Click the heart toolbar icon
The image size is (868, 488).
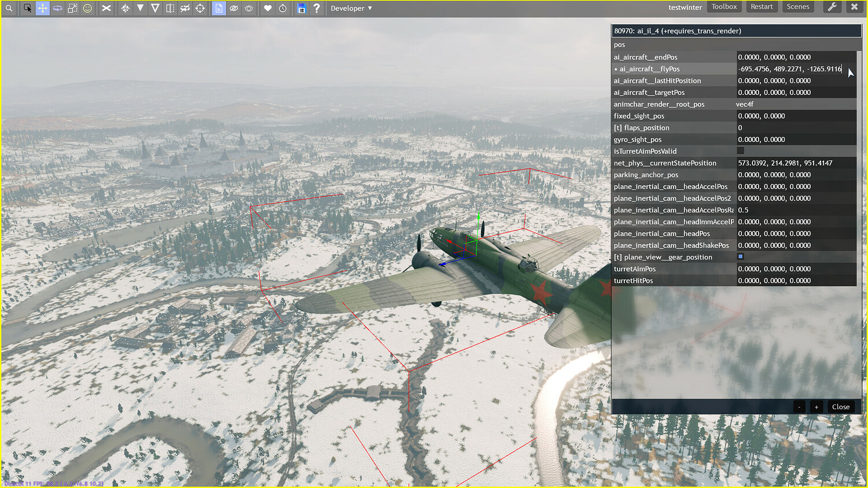[x=267, y=8]
